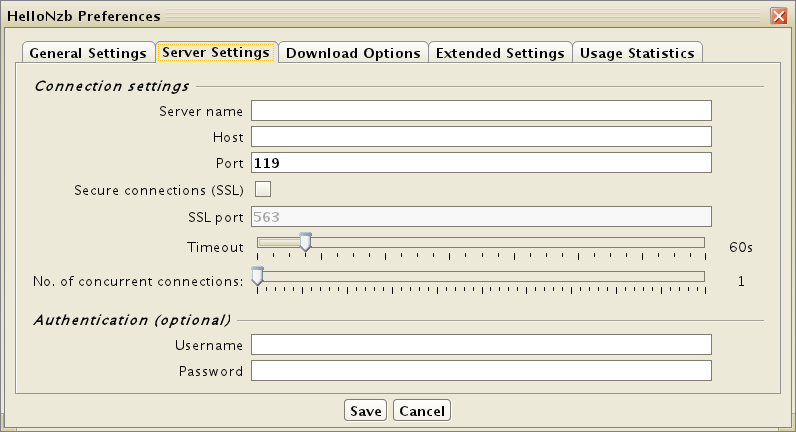The width and height of the screenshot is (796, 432).
Task: Click the disabled SSL port field
Action: pos(481,217)
